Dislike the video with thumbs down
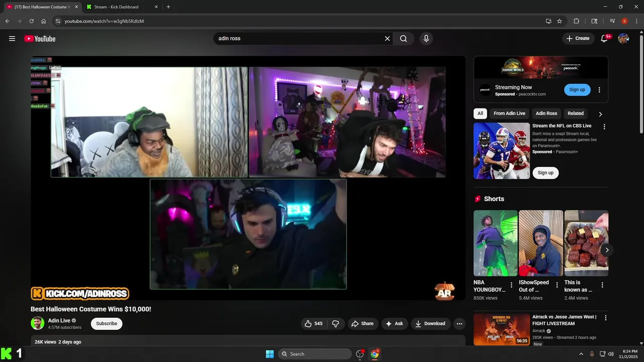 336,324
